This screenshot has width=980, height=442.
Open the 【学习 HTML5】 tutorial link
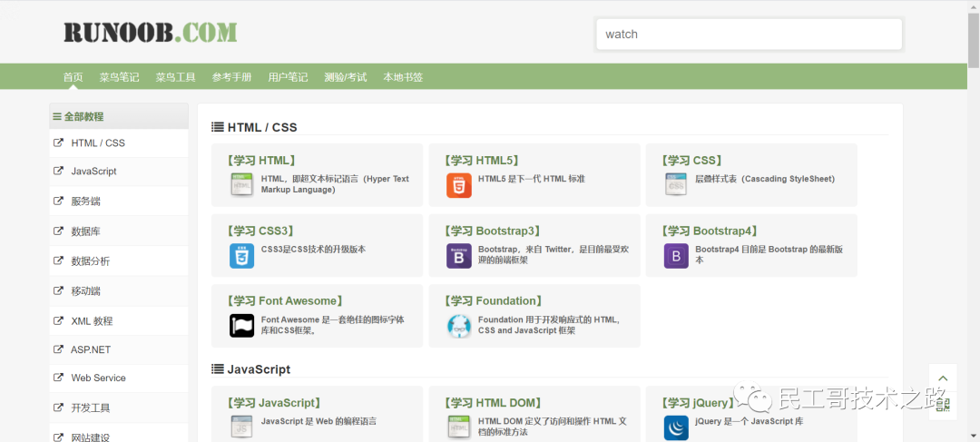pyautogui.click(x=482, y=160)
